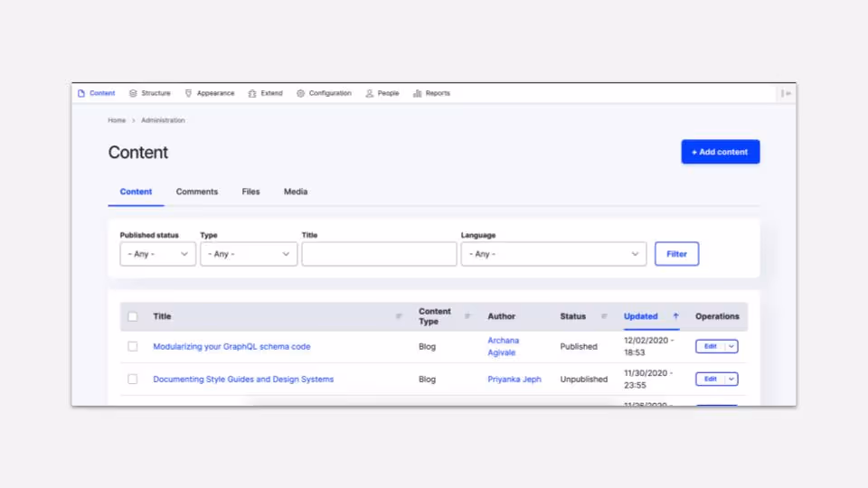
Task: Select the Content tab below the page heading
Action: click(136, 192)
